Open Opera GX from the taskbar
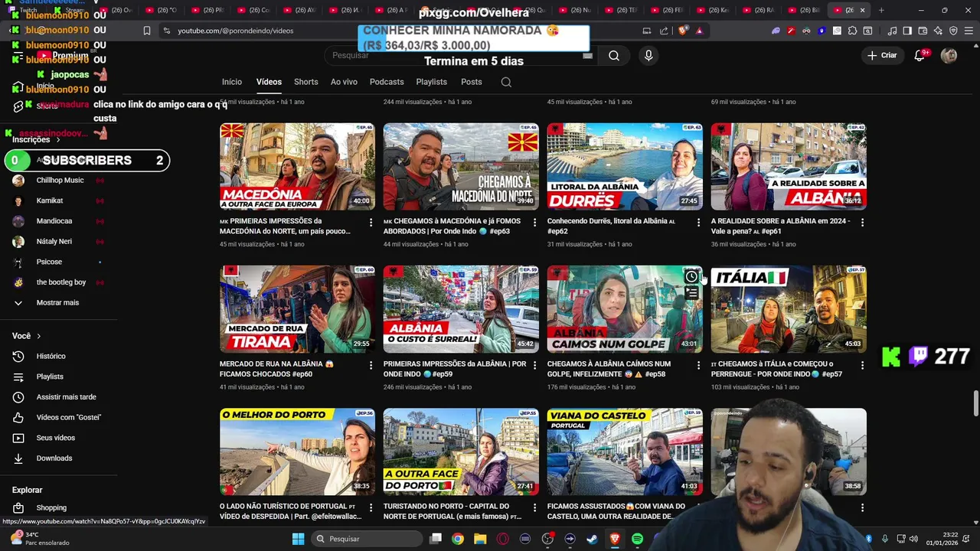The width and height of the screenshot is (980, 551). tap(503, 539)
